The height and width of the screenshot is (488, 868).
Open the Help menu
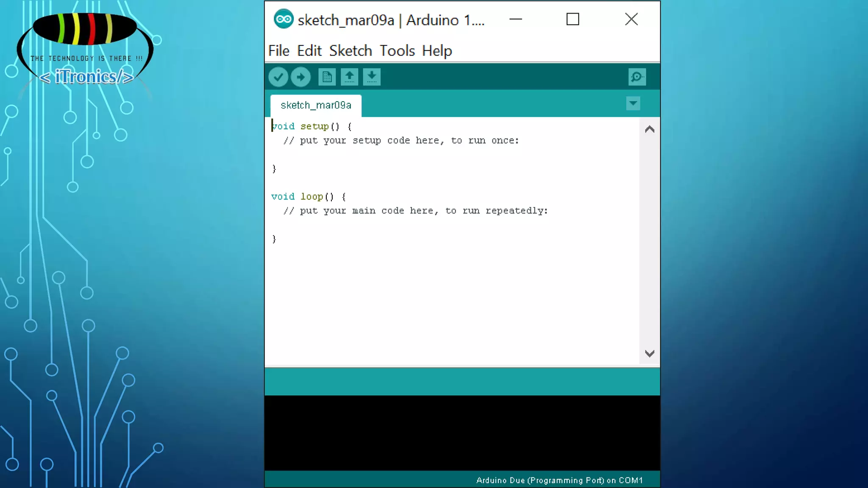pyautogui.click(x=437, y=51)
